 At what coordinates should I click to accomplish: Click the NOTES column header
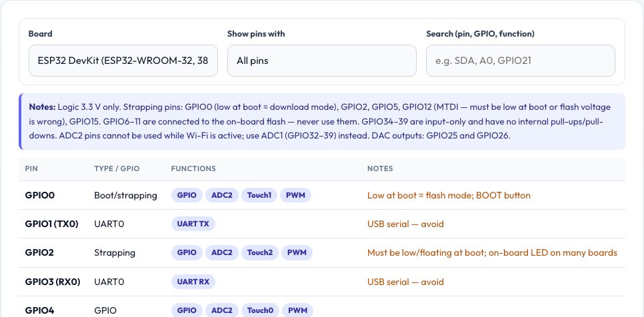[x=380, y=168]
